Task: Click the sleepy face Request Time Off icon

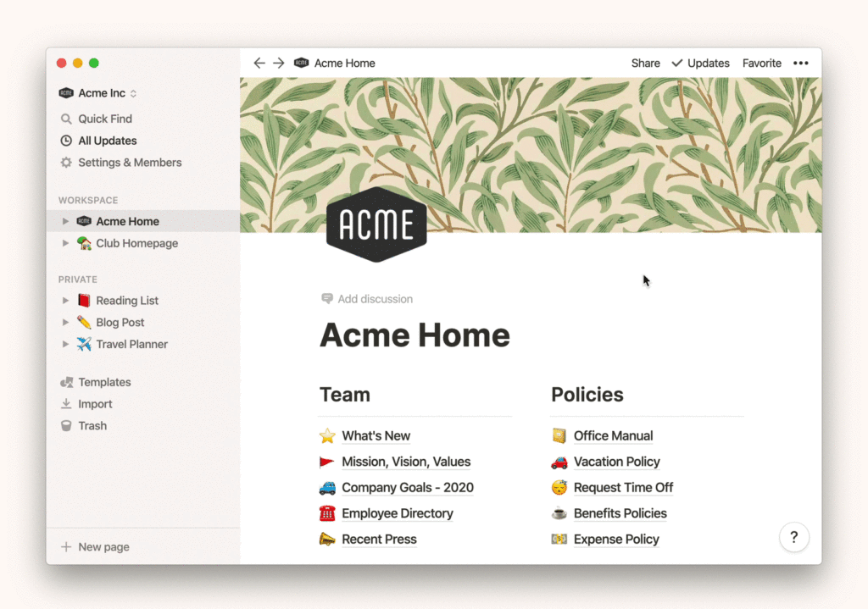Action: tap(559, 487)
